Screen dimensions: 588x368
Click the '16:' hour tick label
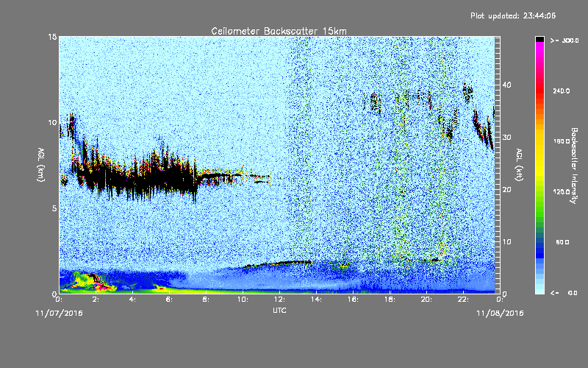353,300
